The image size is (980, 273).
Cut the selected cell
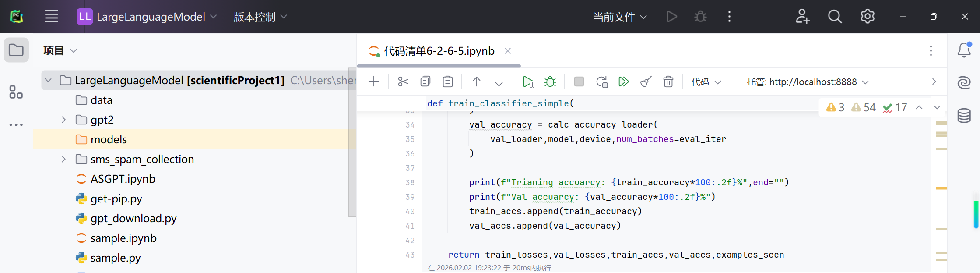(403, 82)
